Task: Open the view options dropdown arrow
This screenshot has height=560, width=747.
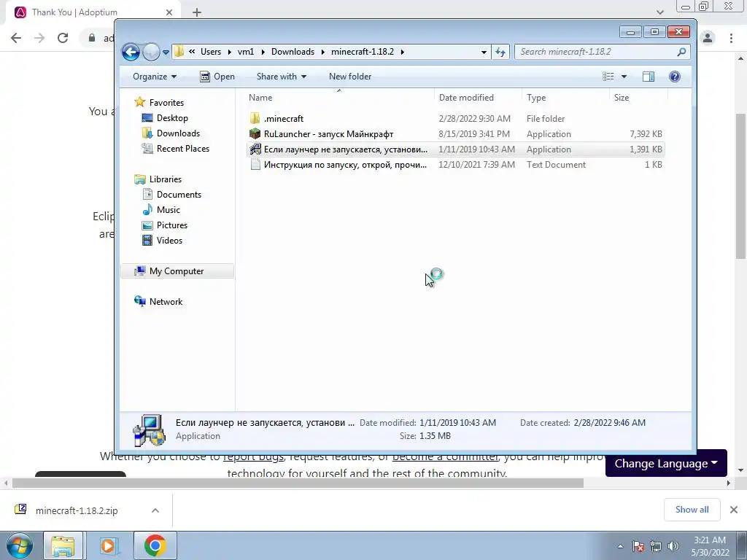Action: [x=624, y=77]
